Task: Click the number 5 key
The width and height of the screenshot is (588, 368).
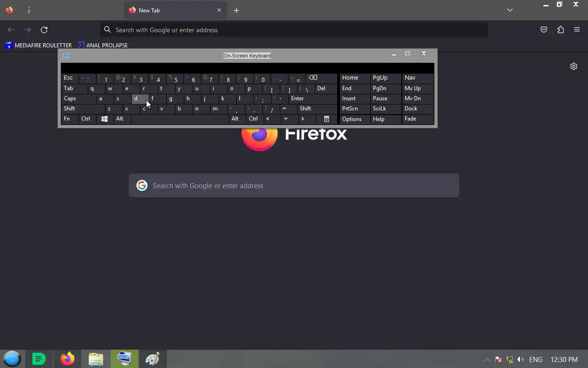Action: [175, 78]
